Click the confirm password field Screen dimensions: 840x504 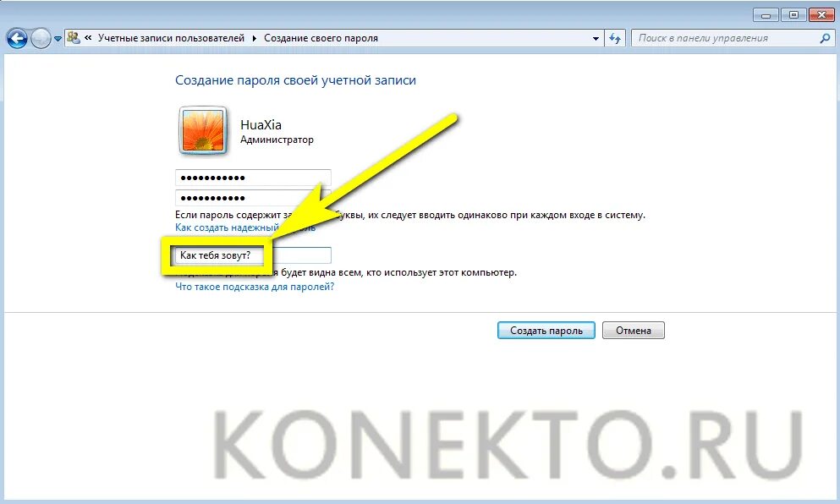click(x=253, y=198)
